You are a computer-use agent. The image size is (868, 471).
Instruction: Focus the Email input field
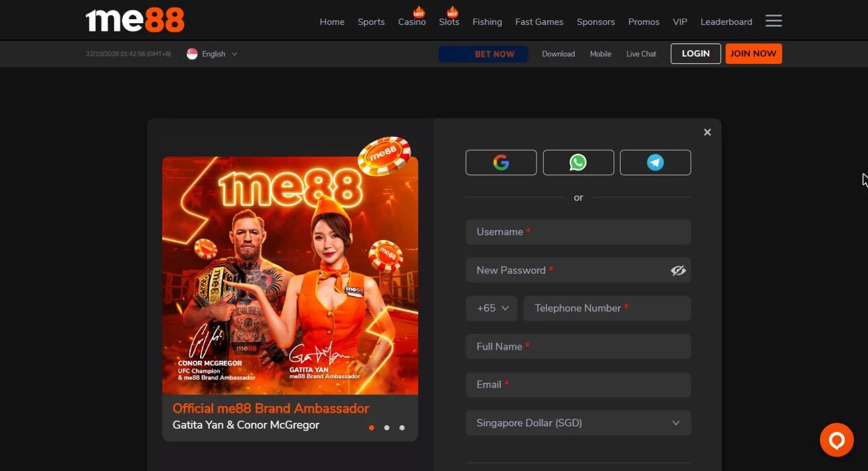(x=578, y=385)
